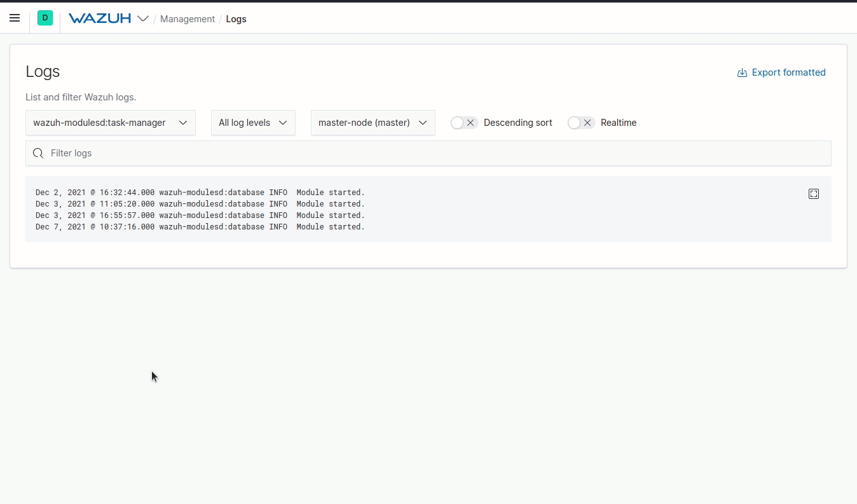Viewport: 857px width, 504px height.
Task: Click the download icon beside Export formatted
Action: [741, 72]
